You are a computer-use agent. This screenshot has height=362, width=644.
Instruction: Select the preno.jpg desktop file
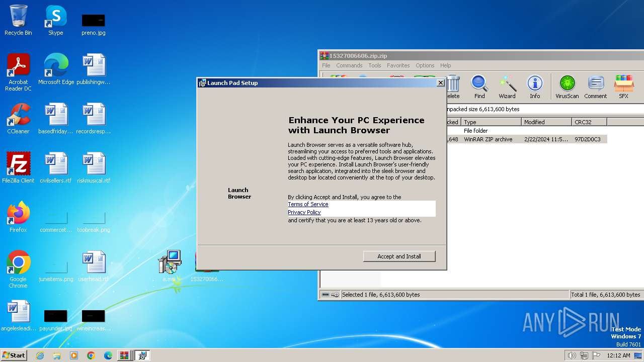[x=93, y=24]
